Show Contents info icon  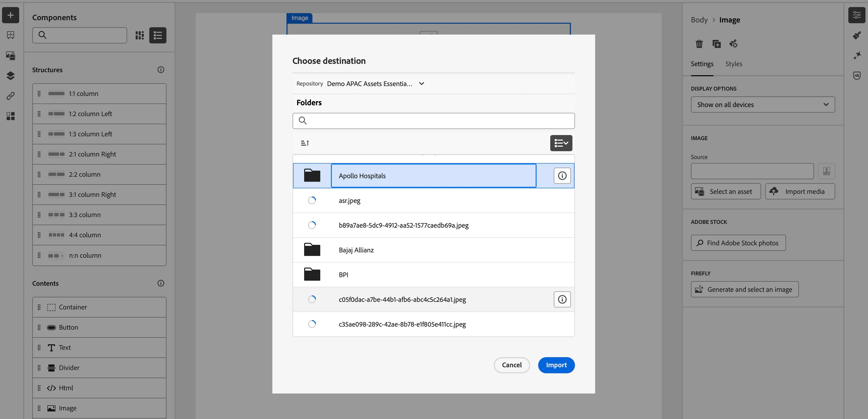161,283
